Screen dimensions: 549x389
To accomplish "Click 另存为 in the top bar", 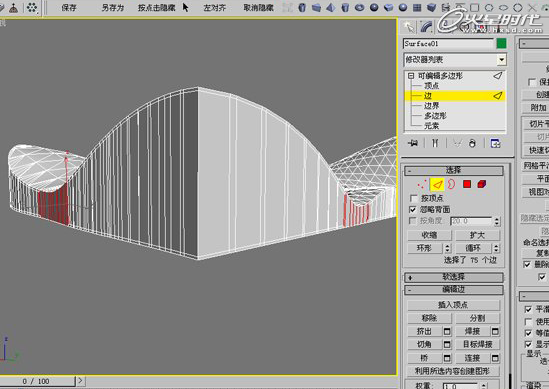I will coord(113,8).
